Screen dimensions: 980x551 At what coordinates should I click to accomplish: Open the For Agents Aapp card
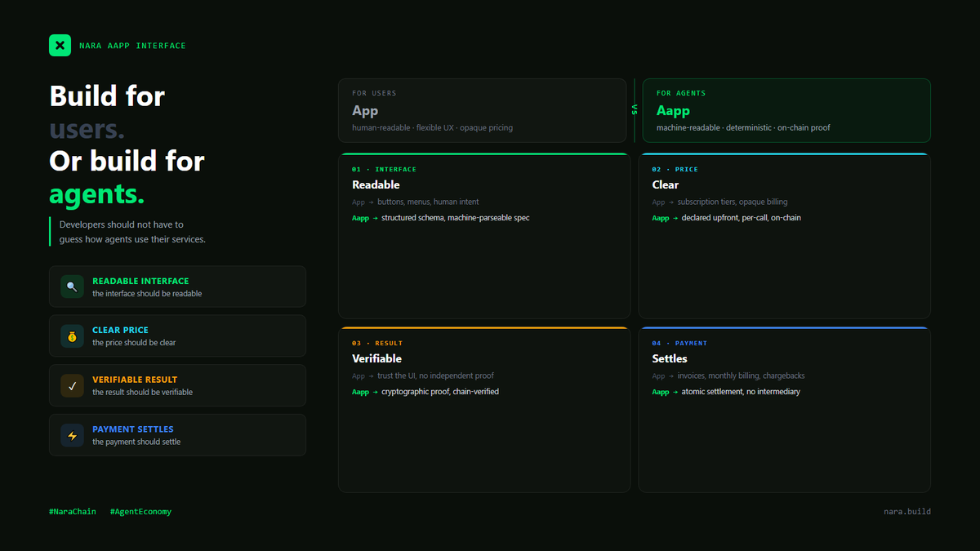click(x=786, y=110)
